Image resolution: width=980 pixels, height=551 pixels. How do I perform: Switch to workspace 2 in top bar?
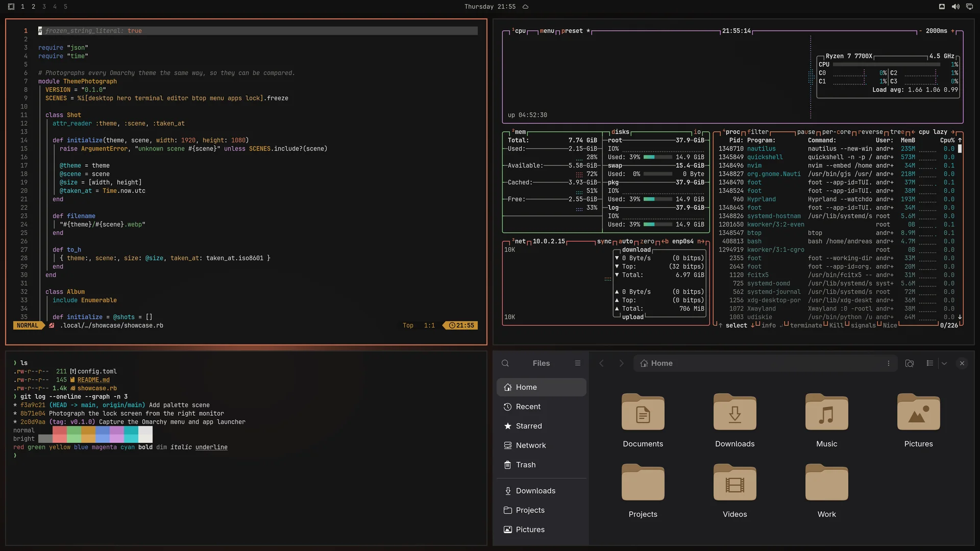click(x=33, y=7)
